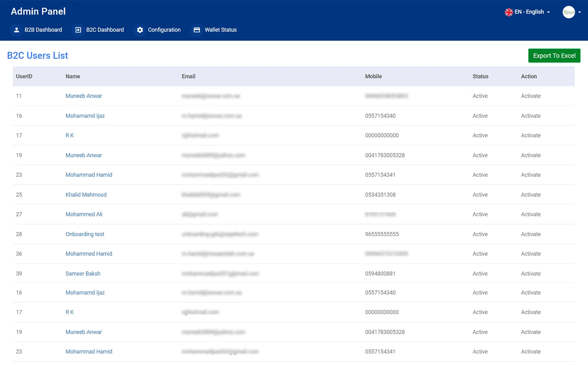Switch to the B2C Dashboard menu item
Viewport: 588px width, 365px height.
104,30
